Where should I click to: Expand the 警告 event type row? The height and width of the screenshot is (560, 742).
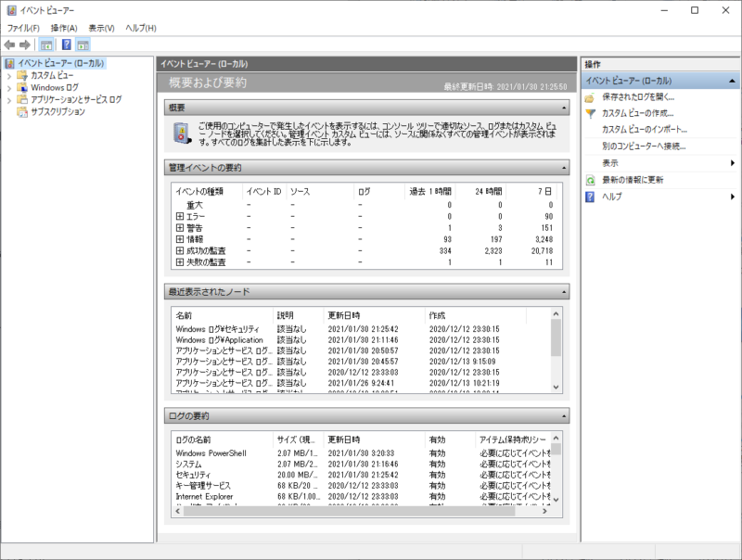pyautogui.click(x=180, y=227)
